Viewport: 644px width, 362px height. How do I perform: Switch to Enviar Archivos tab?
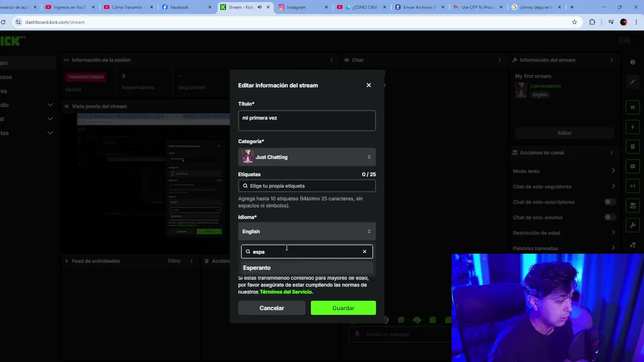tap(420, 7)
